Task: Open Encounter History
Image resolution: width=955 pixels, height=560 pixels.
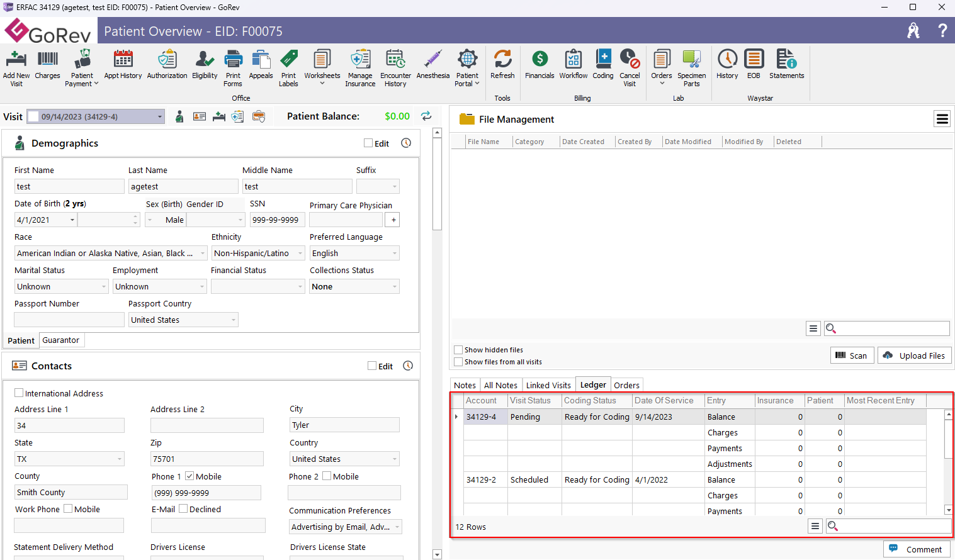Action: 395,67
